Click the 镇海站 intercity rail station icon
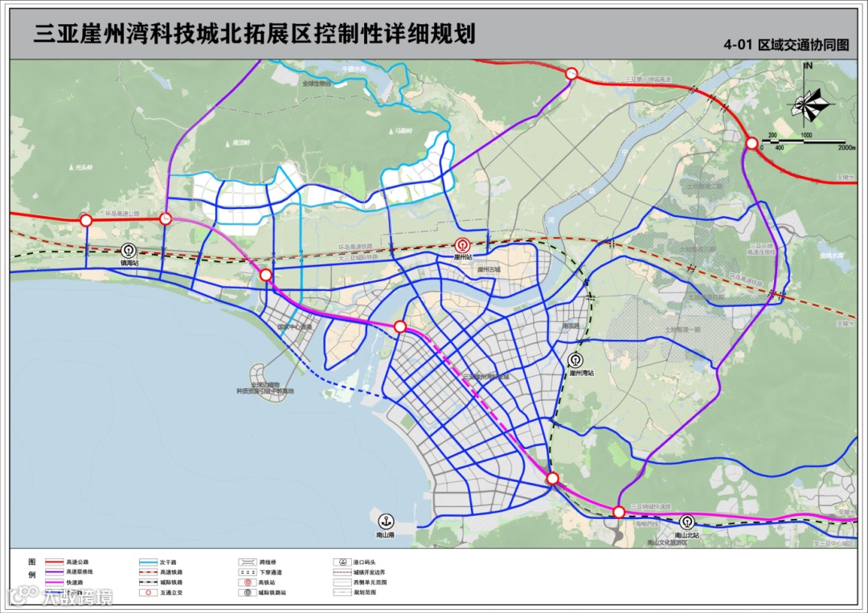Screen dimensions: 868x613 129,251
